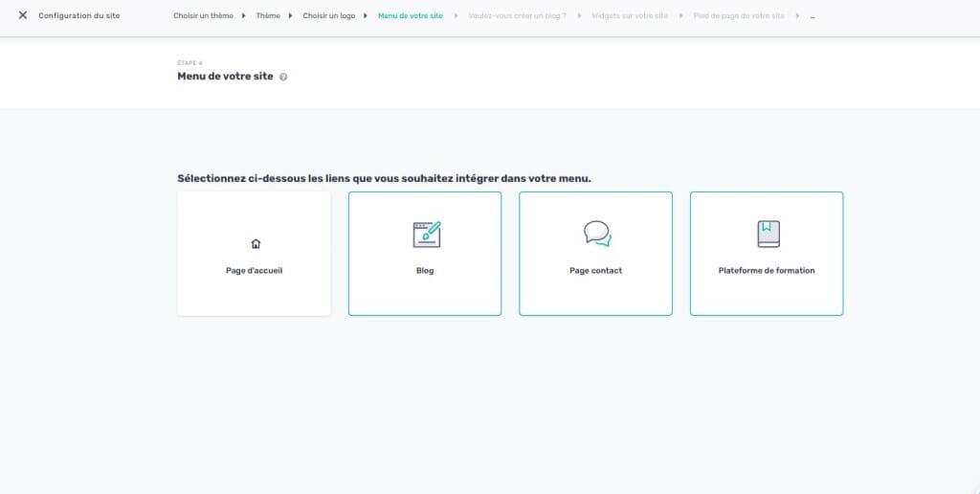Screen dimensions: 980x494
Task: Click the Plateforme de formation label text
Action: click(x=767, y=271)
